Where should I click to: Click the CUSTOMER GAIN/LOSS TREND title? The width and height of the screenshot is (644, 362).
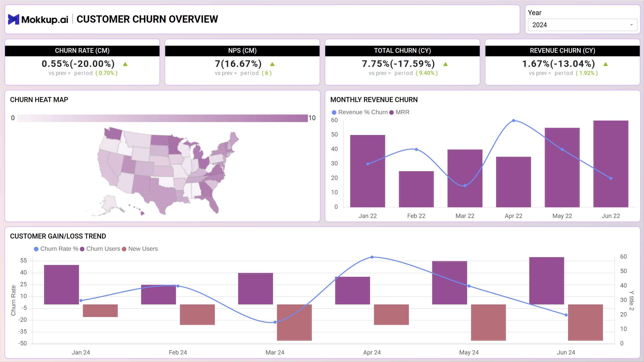[58, 236]
